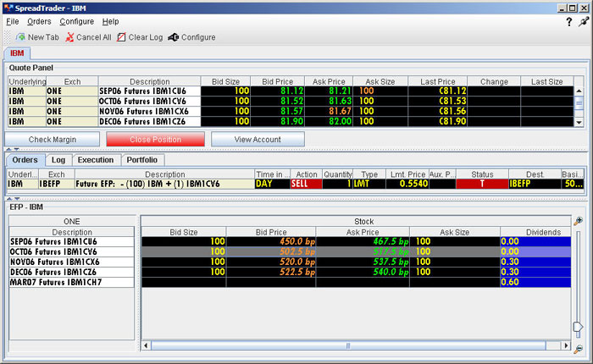The height and width of the screenshot is (364, 593).
Task: Select the Orders tab
Action: click(x=25, y=160)
